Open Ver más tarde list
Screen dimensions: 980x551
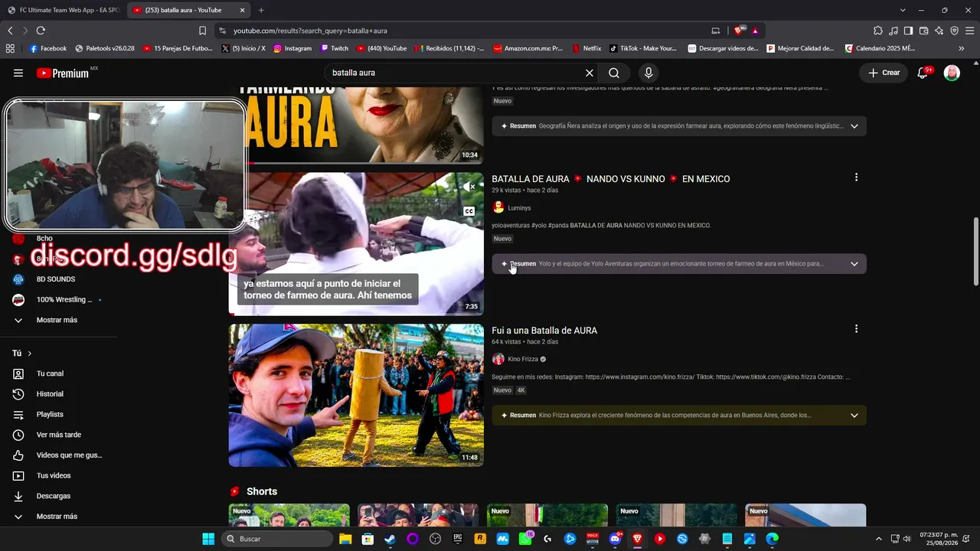(x=59, y=435)
